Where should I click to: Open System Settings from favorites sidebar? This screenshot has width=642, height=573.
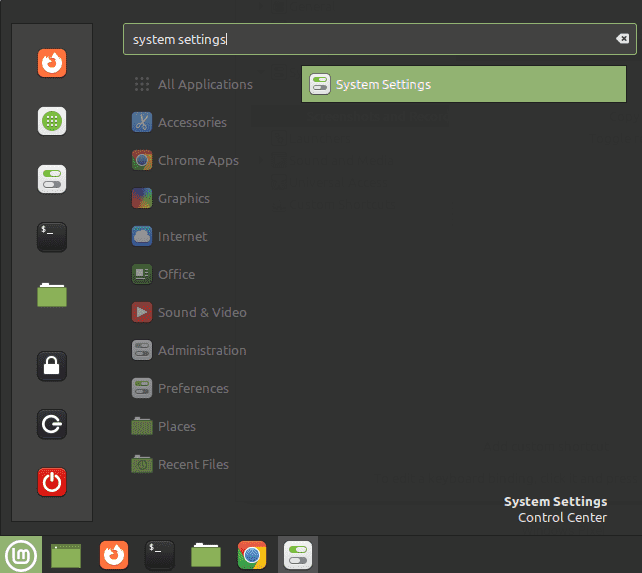tap(52, 179)
